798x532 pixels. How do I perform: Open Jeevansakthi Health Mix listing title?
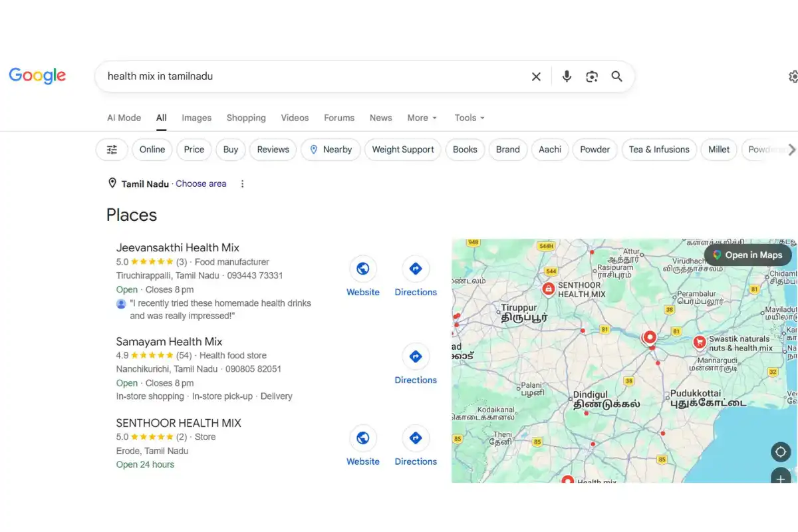pos(178,247)
